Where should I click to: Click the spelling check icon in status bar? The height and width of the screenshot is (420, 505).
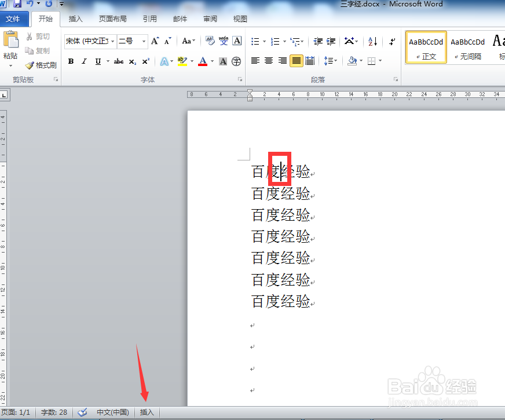[x=82, y=412]
